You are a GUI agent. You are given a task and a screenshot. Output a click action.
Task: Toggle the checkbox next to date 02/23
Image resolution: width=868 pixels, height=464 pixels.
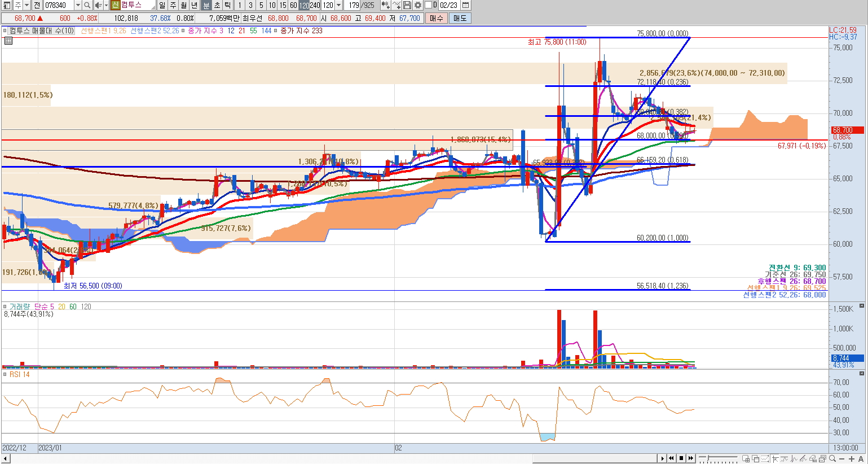428,5
